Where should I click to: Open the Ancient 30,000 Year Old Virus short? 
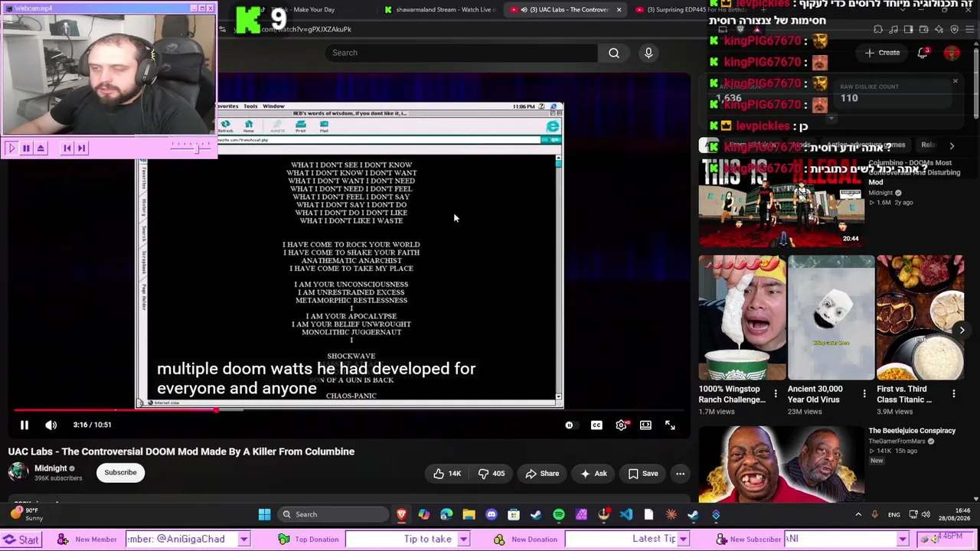pos(831,318)
